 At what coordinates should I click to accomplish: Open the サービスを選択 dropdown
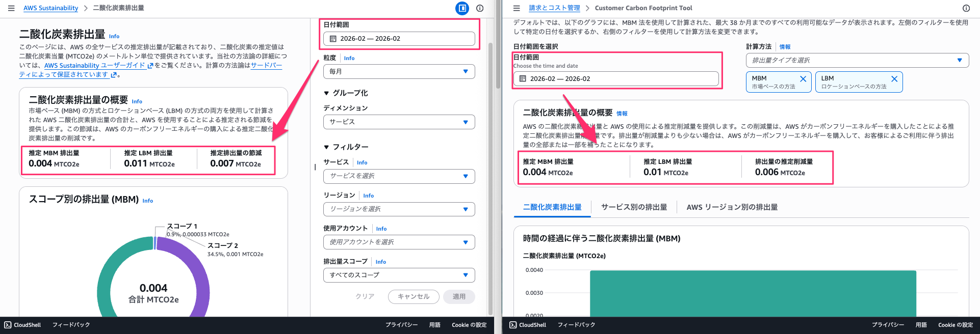pyautogui.click(x=399, y=176)
